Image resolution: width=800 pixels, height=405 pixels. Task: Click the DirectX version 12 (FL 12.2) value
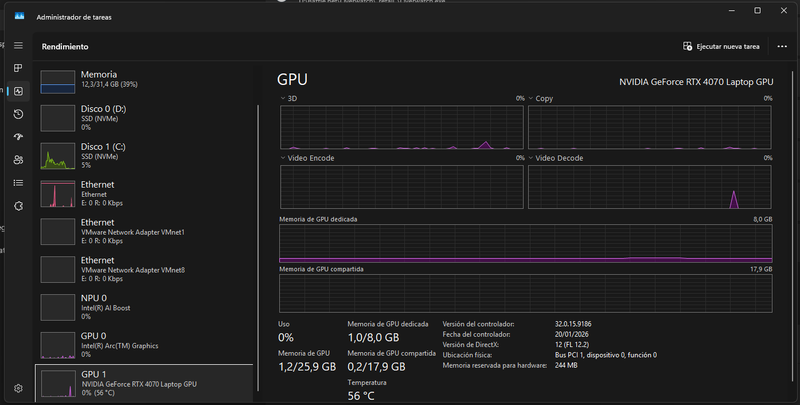tap(571, 345)
